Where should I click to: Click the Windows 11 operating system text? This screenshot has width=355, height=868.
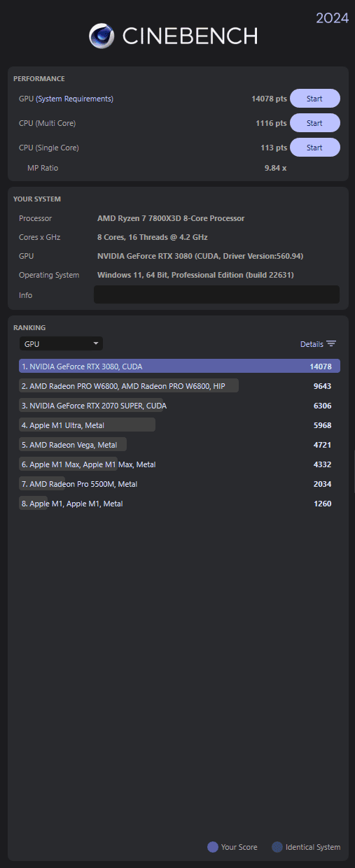coord(195,275)
